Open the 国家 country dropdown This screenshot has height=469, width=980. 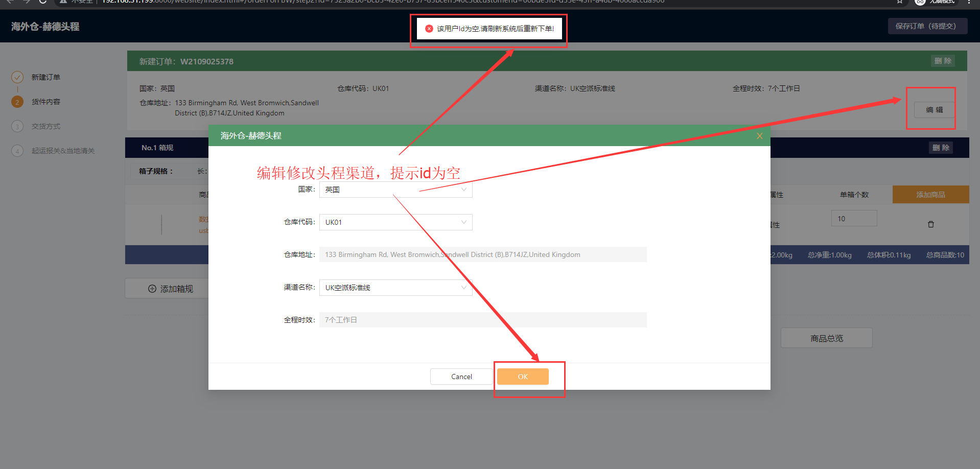(x=395, y=190)
